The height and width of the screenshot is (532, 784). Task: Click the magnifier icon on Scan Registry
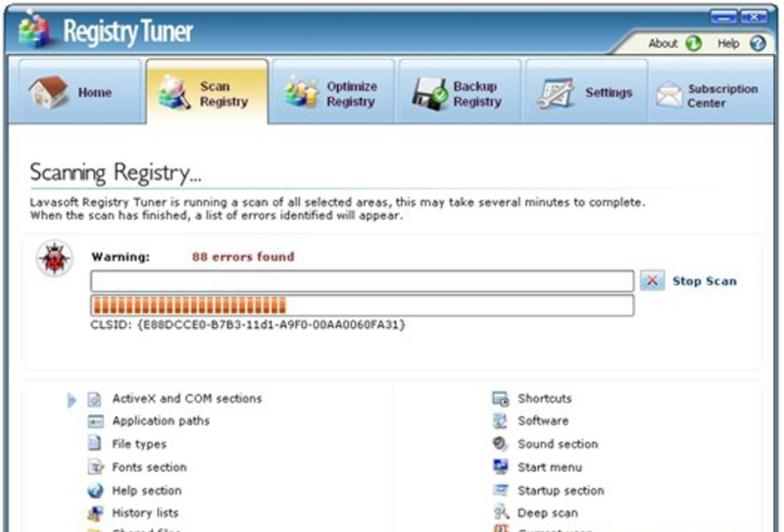(x=173, y=92)
